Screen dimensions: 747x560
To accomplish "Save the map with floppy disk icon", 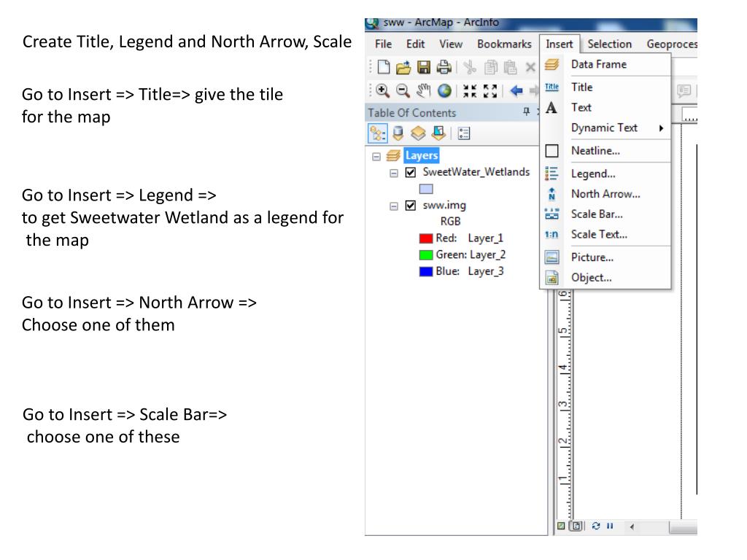I will point(424,67).
